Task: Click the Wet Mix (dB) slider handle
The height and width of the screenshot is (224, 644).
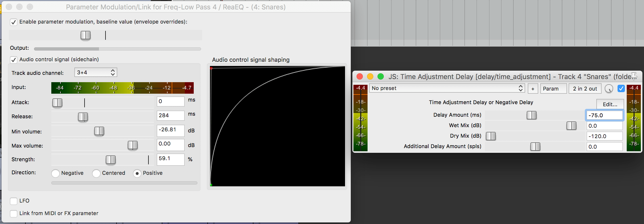Action: point(571,126)
